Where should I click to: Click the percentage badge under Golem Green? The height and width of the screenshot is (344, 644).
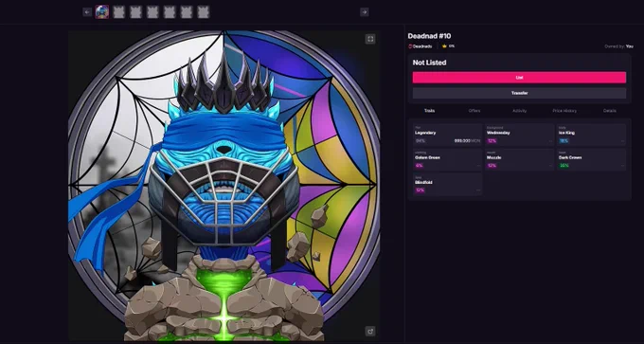pyautogui.click(x=420, y=166)
